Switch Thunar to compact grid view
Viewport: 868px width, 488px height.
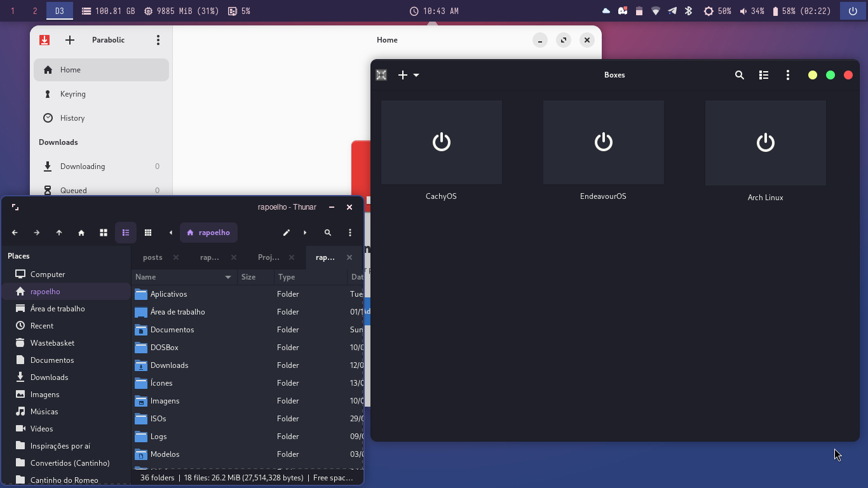pos(148,233)
